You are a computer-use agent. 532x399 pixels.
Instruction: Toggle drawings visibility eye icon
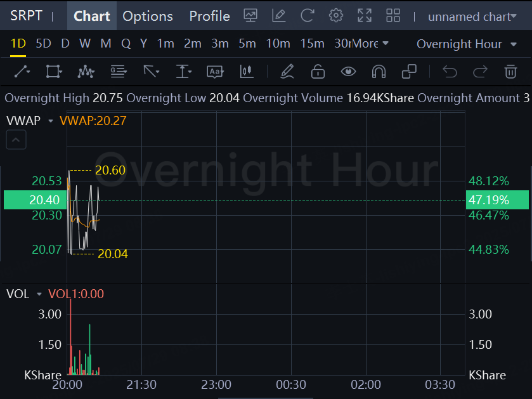pos(349,72)
